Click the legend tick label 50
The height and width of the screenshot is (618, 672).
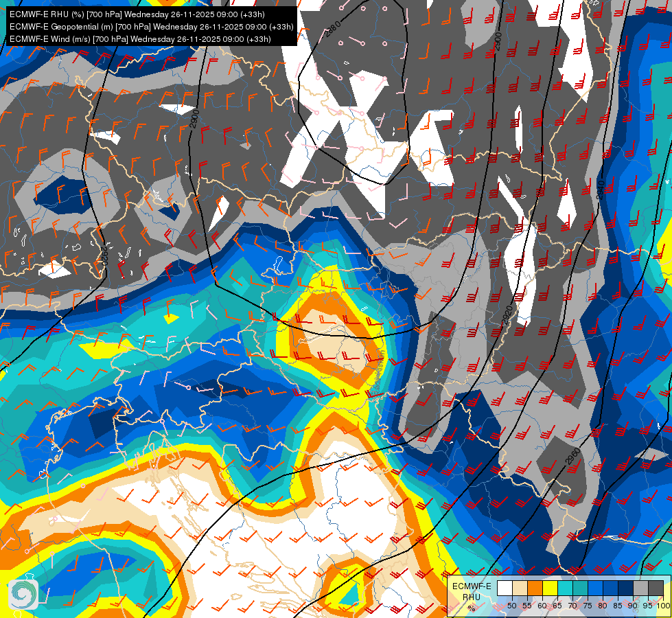tap(512, 606)
